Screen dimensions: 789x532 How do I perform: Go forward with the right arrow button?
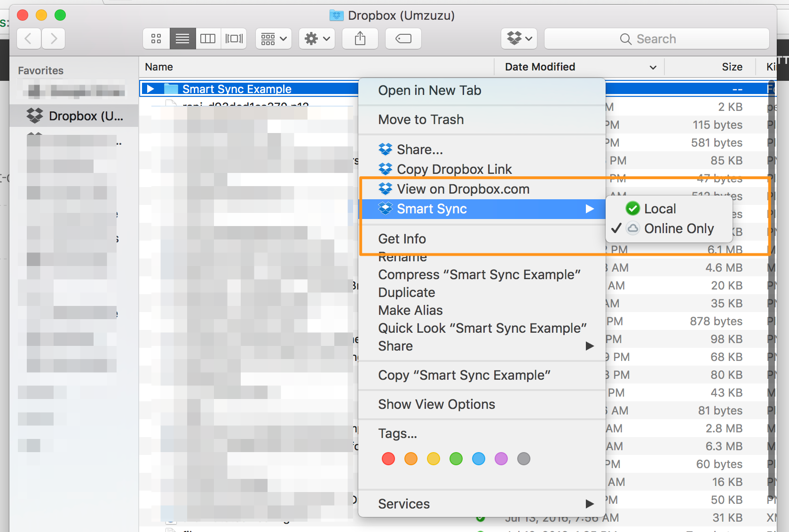(53, 39)
